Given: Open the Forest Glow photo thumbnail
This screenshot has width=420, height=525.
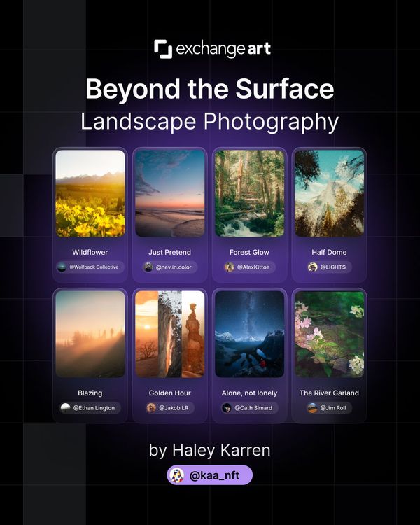Looking at the screenshot, I should tap(249, 193).
